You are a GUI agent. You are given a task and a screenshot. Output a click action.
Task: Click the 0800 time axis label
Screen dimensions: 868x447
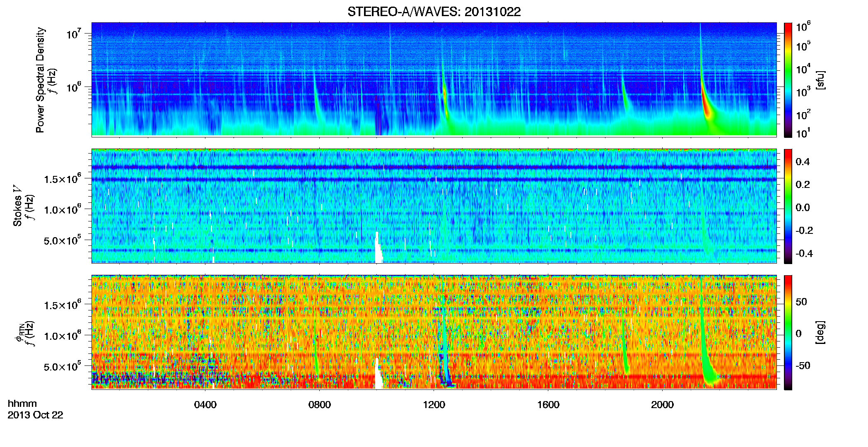320,404
